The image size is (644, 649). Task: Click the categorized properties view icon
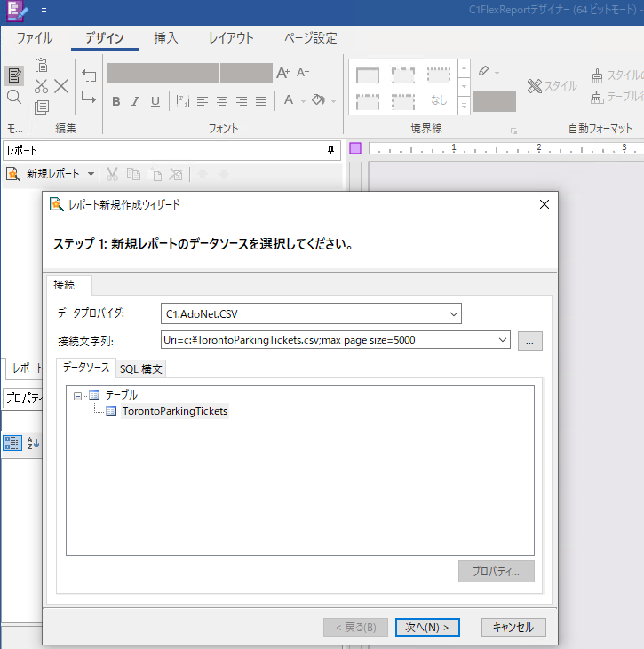point(12,443)
